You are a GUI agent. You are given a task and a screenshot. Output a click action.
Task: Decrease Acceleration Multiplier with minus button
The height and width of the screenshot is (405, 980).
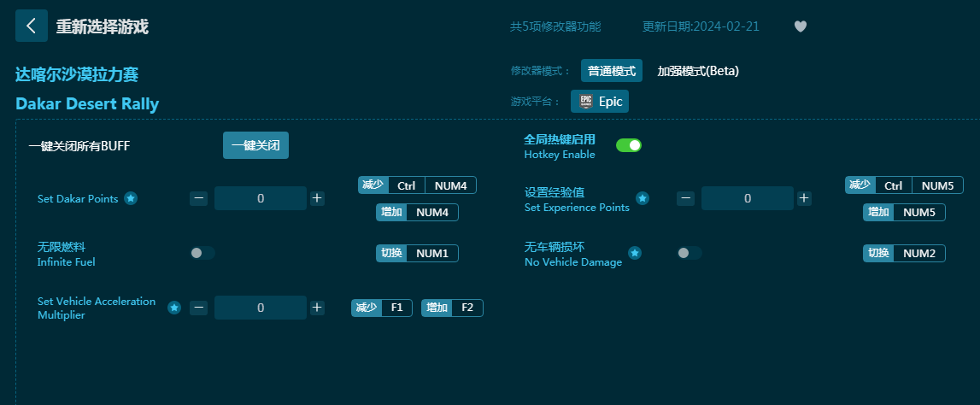[199, 308]
